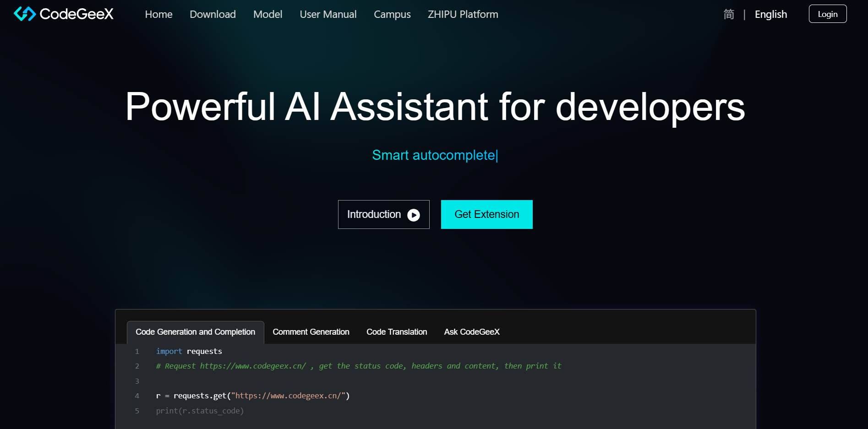The image size is (868, 429).
Task: Click the 'Smart autocomplete' animated text
Action: 435,155
